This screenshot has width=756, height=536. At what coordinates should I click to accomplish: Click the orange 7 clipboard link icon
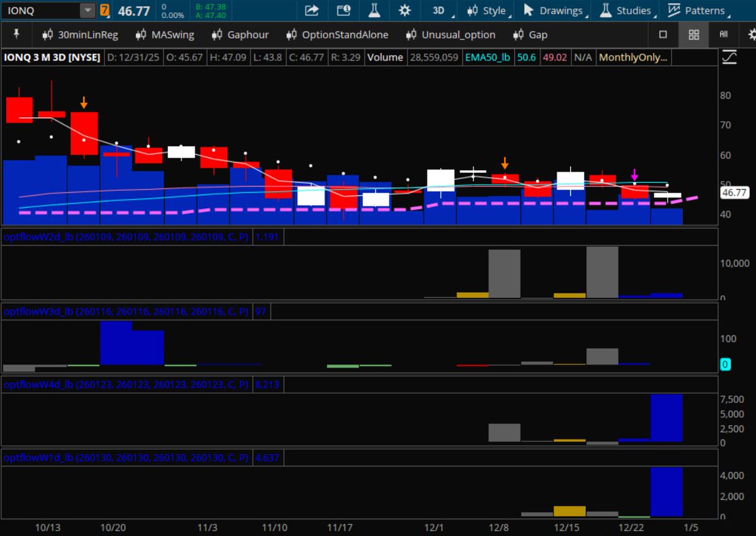point(104,10)
